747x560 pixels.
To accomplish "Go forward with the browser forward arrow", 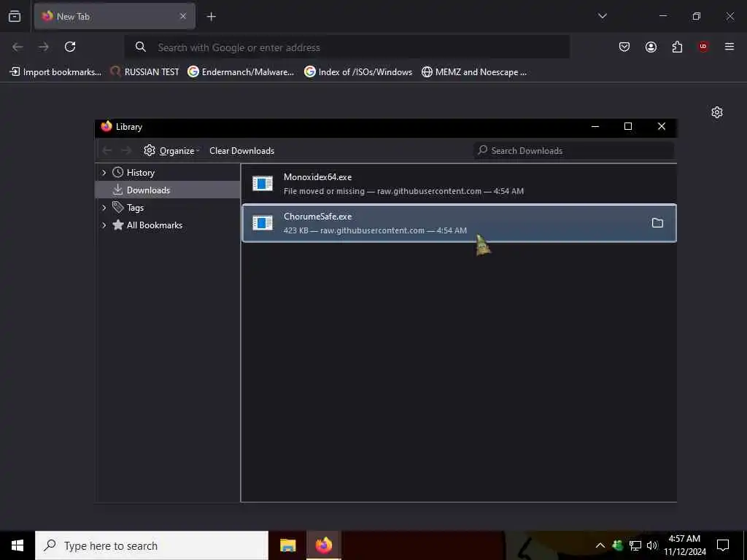I will [44, 47].
